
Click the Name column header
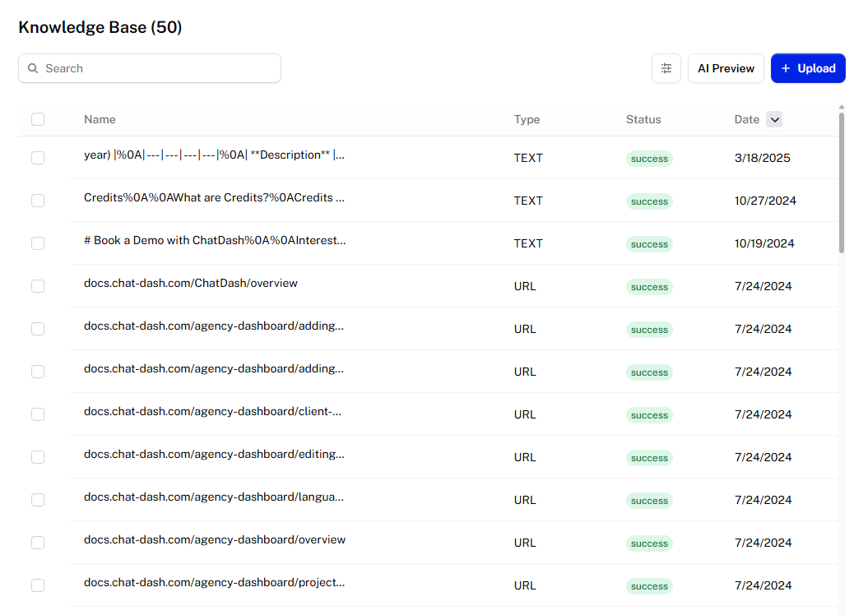pyautogui.click(x=100, y=119)
